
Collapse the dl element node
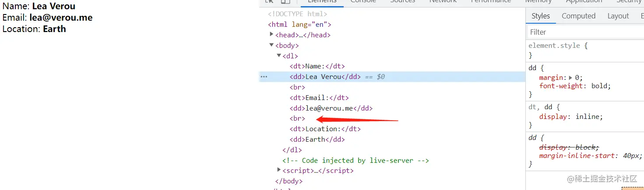pyautogui.click(x=279, y=56)
